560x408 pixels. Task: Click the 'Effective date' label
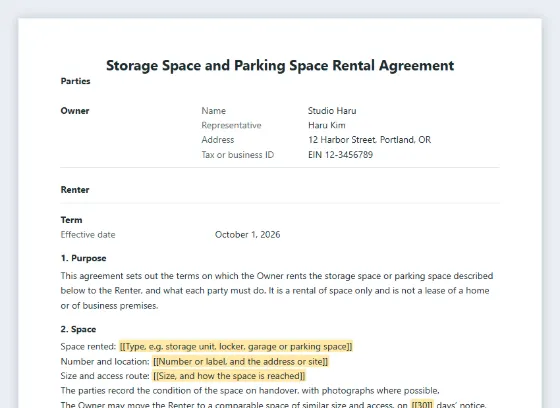coord(88,235)
